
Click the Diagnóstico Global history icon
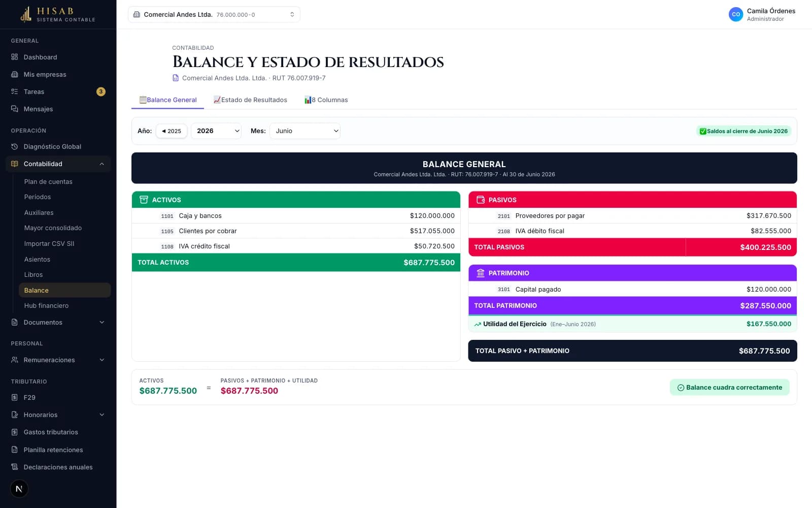(x=15, y=146)
